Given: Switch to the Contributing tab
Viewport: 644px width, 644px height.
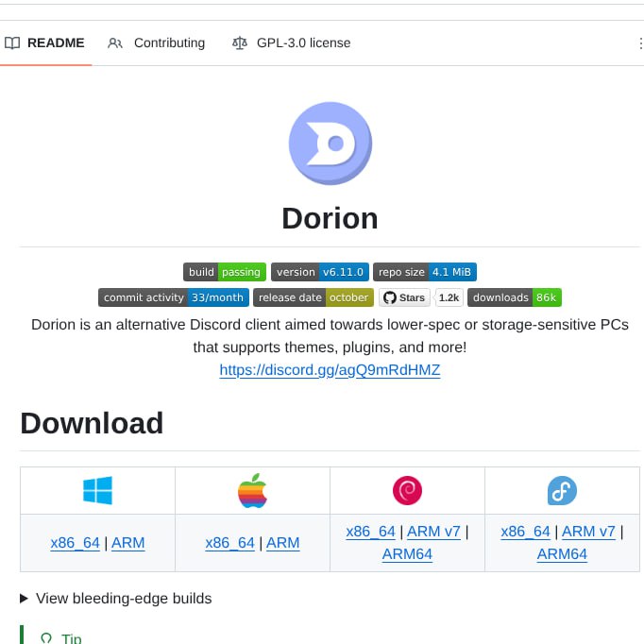Looking at the screenshot, I should 156,42.
